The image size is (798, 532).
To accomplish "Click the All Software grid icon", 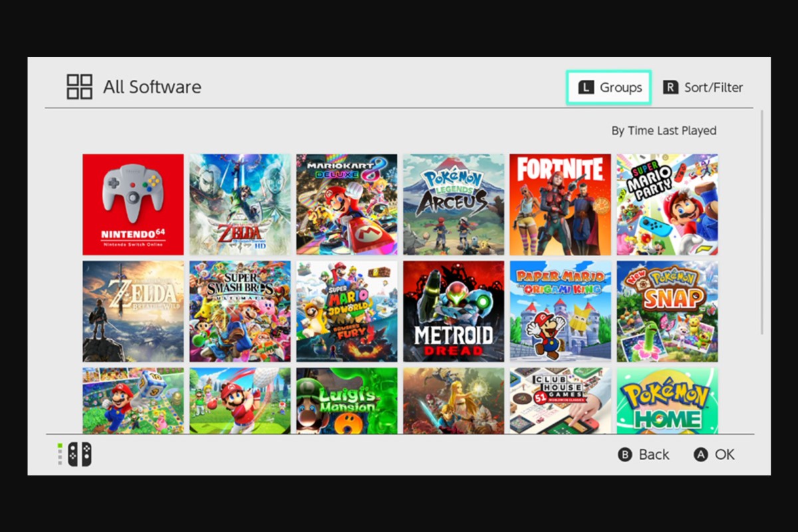I will (78, 86).
